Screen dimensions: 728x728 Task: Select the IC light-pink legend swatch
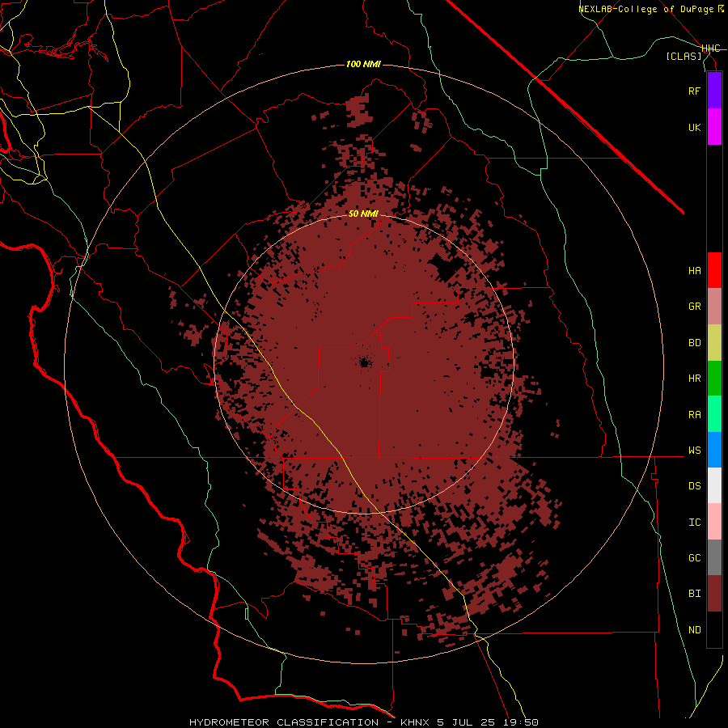(714, 522)
